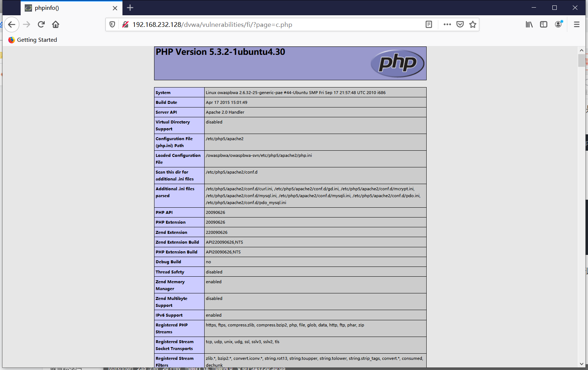Screen dimensions: 588x370
Task: Click the Debug Build label
Action: 168,262
